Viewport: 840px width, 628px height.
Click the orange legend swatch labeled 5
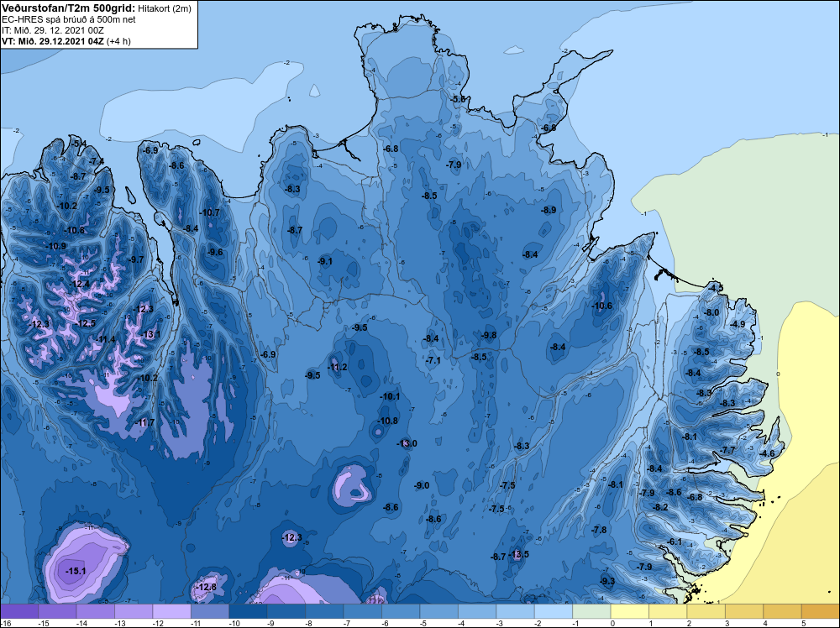(821, 611)
